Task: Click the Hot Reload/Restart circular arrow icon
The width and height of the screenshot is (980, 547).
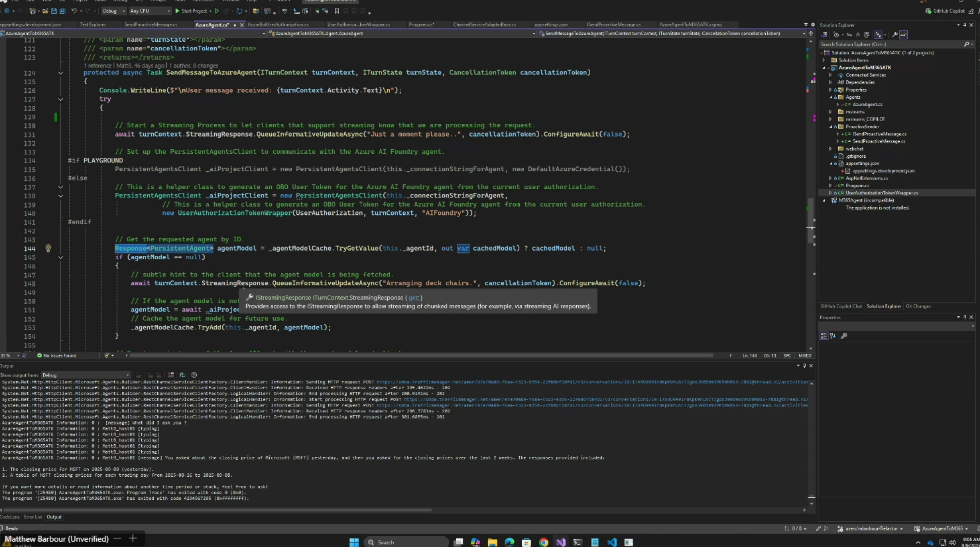Action: (239, 11)
